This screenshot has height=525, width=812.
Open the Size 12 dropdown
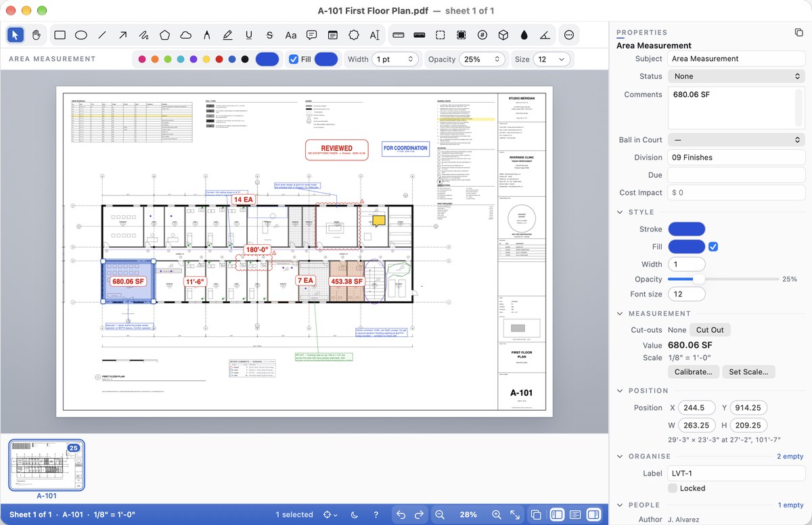pyautogui.click(x=551, y=60)
